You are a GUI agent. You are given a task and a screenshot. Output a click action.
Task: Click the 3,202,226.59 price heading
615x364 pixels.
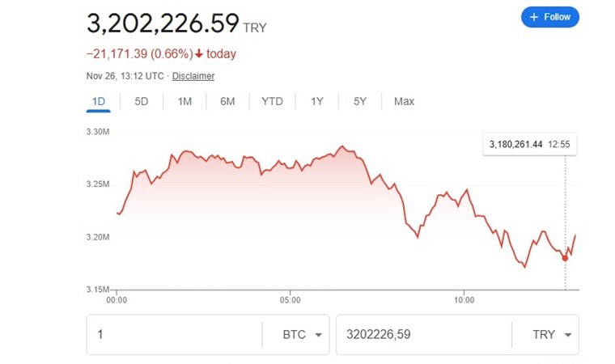coord(163,23)
